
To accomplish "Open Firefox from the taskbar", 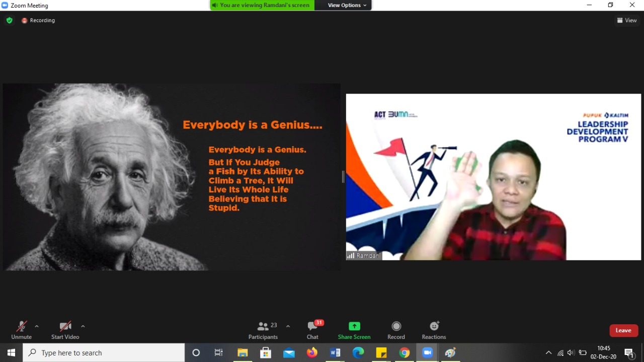I will point(312,353).
